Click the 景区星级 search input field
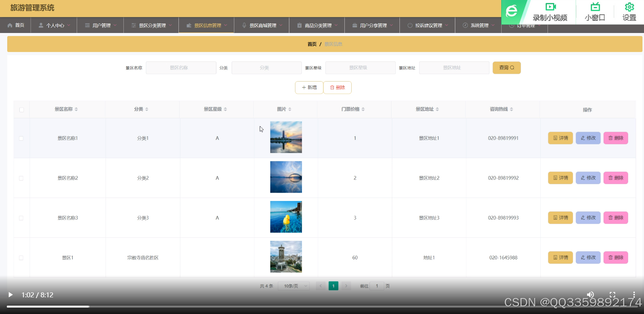 (x=360, y=68)
